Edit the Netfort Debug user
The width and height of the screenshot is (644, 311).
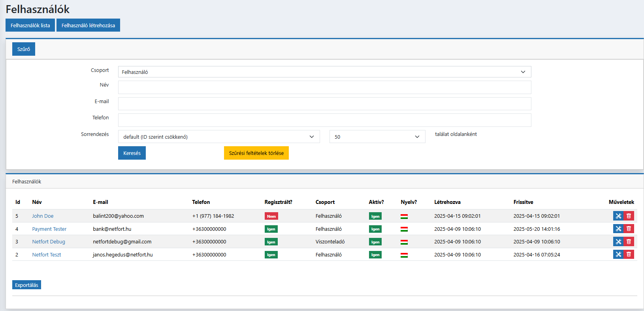618,241
